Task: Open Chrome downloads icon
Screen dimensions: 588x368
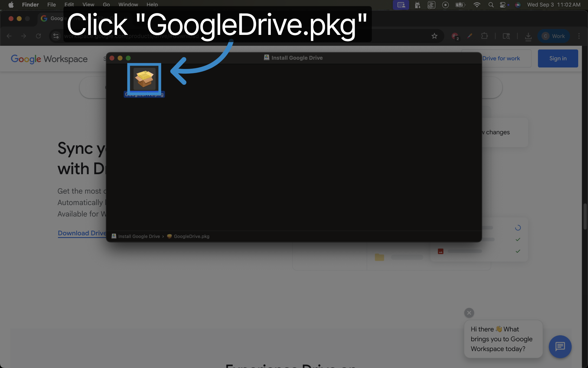Action: click(528, 37)
